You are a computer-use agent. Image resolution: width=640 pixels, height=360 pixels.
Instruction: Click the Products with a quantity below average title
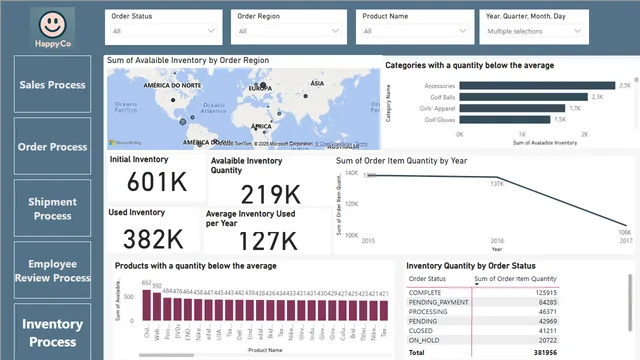[x=196, y=266]
